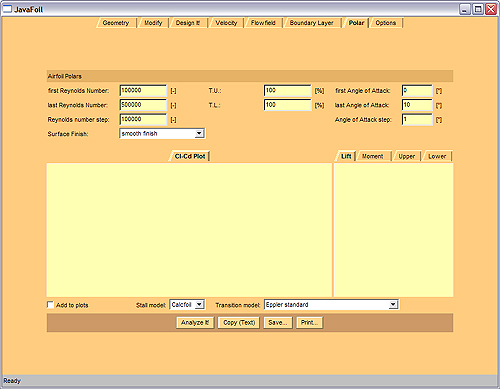
Task: Click the last Angle of Attack field
Action: [417, 105]
